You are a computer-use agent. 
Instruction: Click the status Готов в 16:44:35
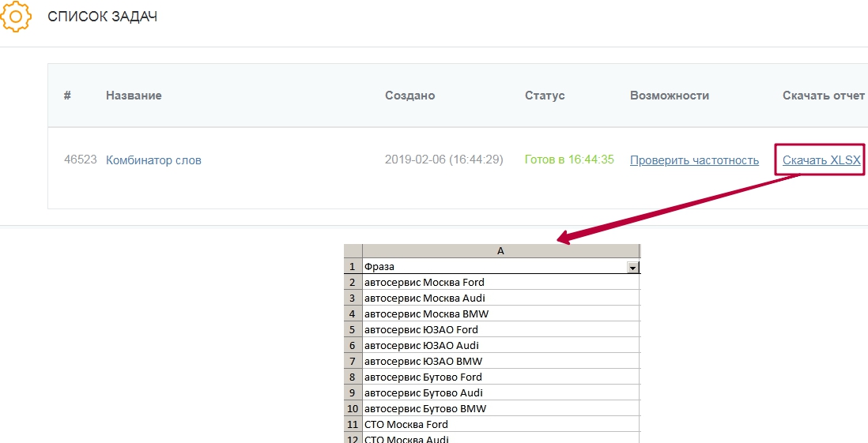(x=569, y=160)
